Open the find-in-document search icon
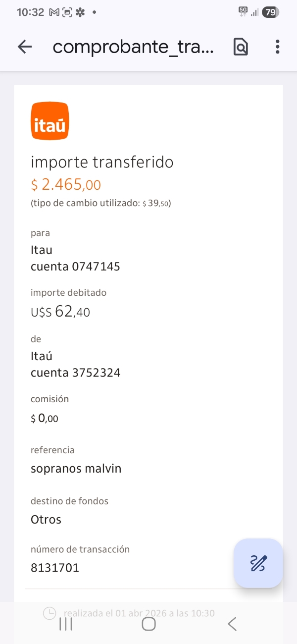297x644 pixels. (x=241, y=47)
